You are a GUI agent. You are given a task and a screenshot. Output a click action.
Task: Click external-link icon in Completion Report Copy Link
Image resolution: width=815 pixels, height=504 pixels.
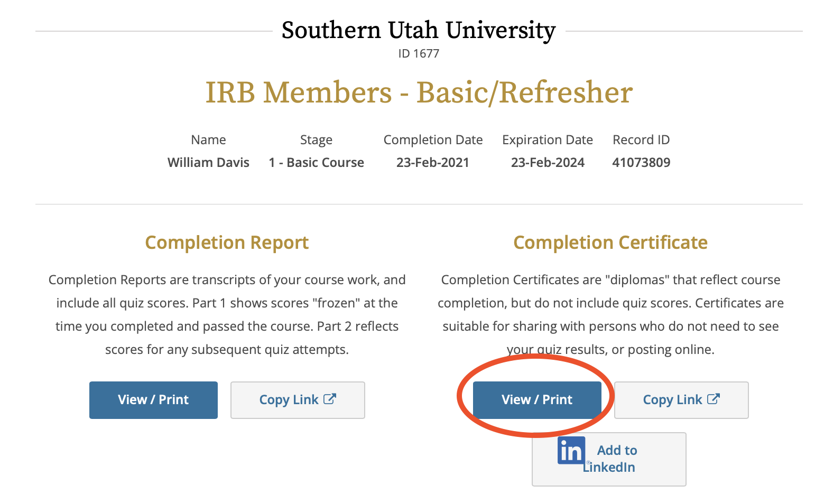pos(330,399)
